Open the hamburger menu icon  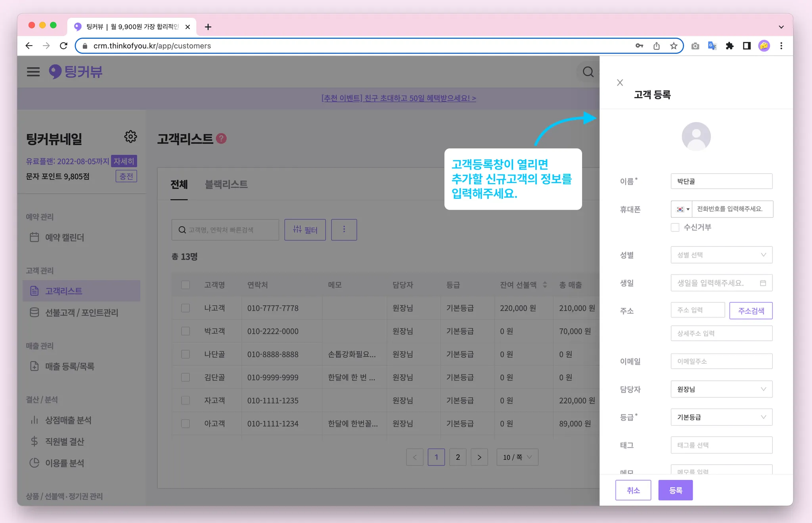33,72
